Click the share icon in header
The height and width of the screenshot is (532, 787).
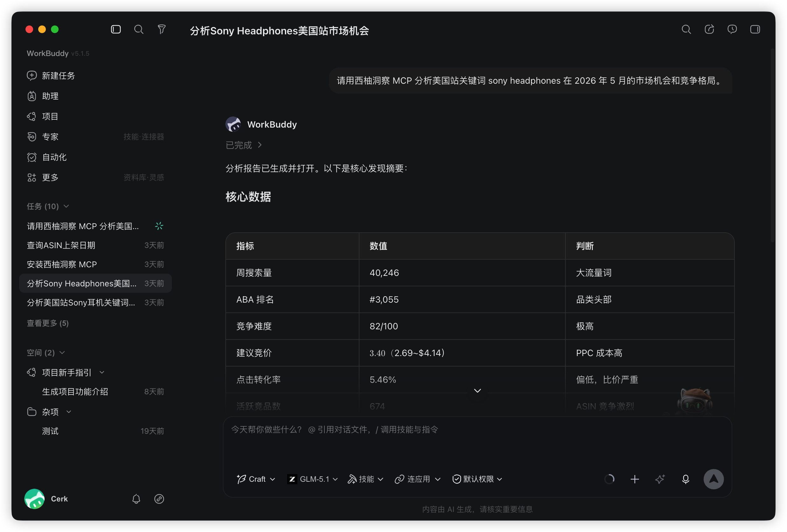(x=709, y=30)
